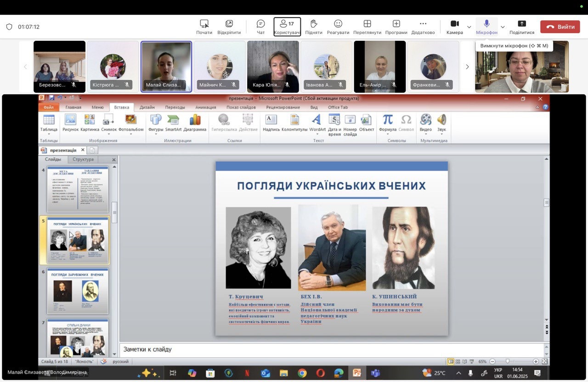
Task: Click the View (Переглянути) grid icon
Action: pos(367,27)
